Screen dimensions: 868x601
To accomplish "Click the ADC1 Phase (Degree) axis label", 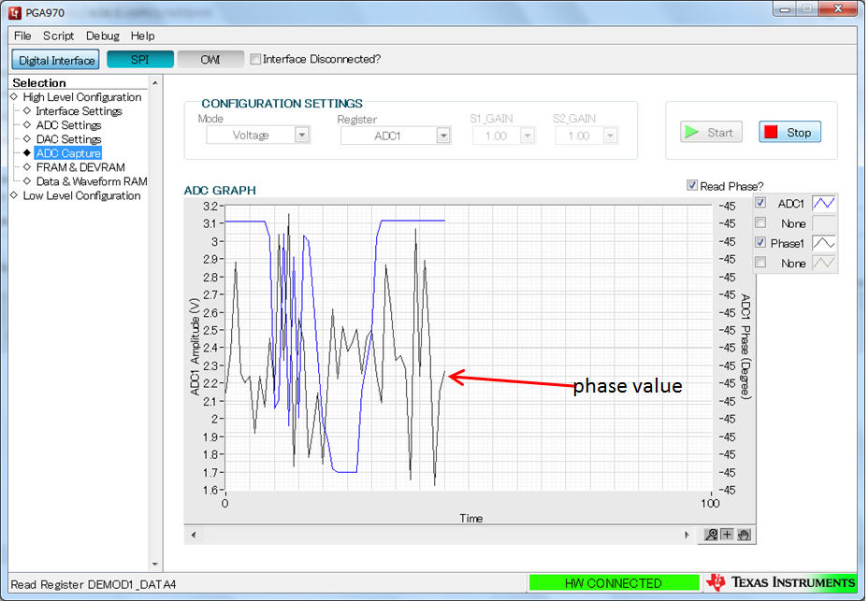I will point(745,346).
